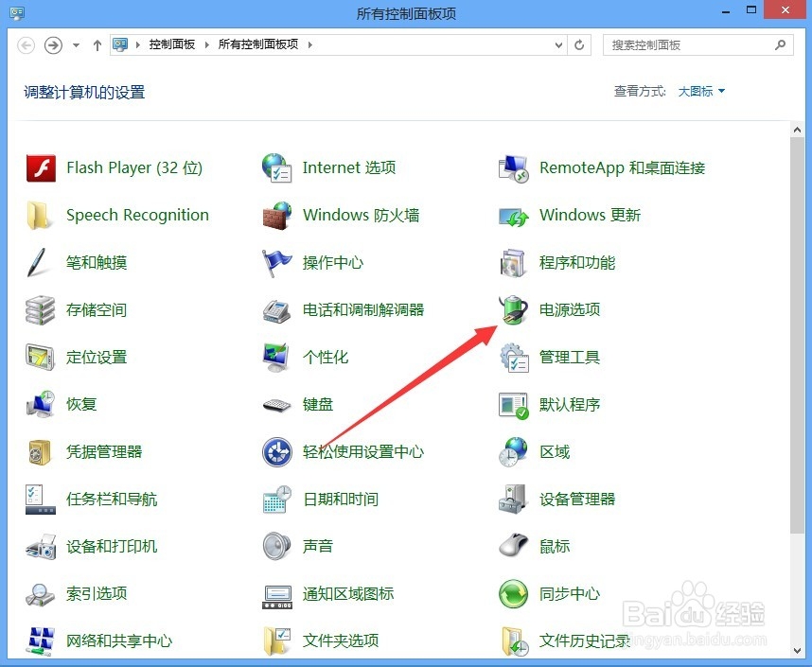
Task: Open the 同步中心 green icon
Action: (513, 594)
